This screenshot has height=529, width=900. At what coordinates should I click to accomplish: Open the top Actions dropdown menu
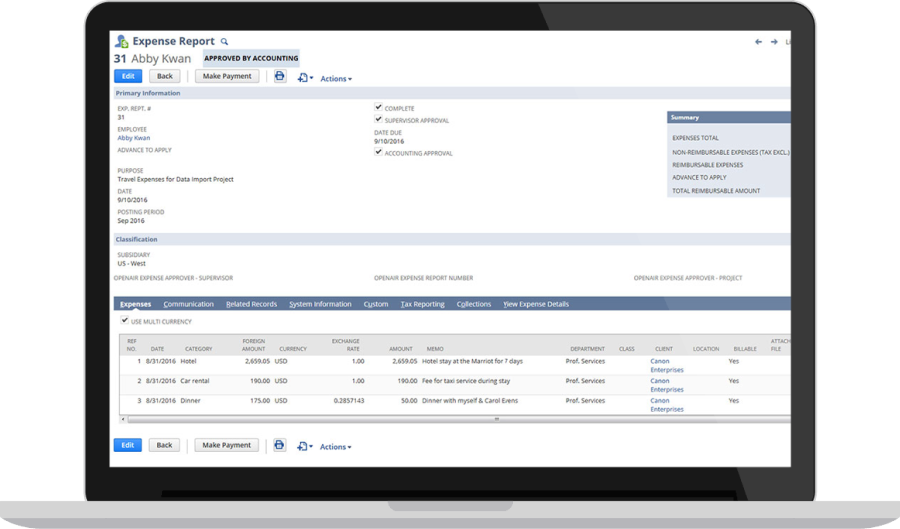pos(336,79)
